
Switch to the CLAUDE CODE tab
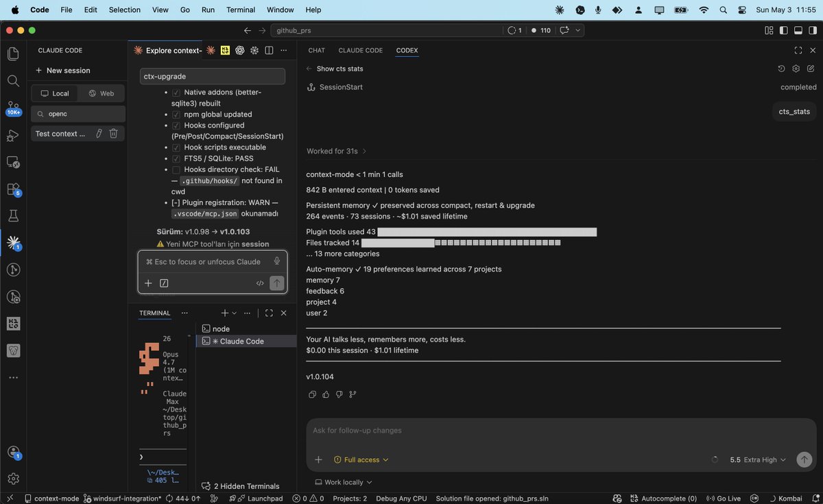pos(360,50)
